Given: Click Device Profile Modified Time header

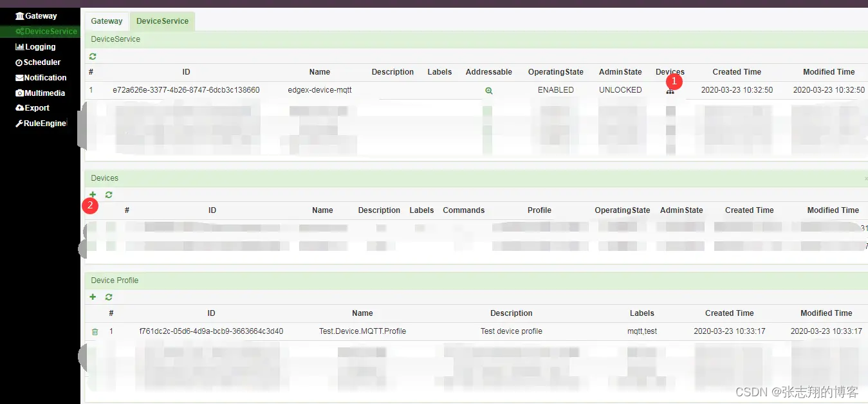Looking at the screenshot, I should (826, 313).
